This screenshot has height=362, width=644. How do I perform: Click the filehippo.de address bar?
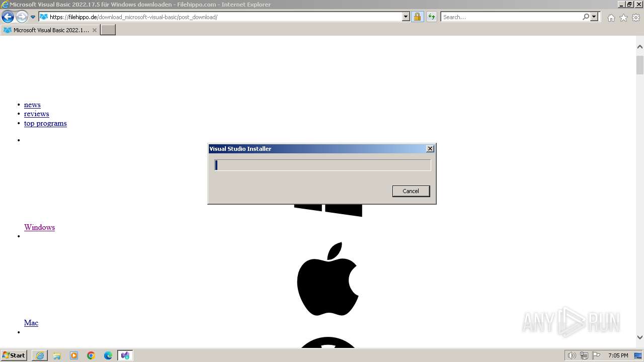pyautogui.click(x=220, y=17)
